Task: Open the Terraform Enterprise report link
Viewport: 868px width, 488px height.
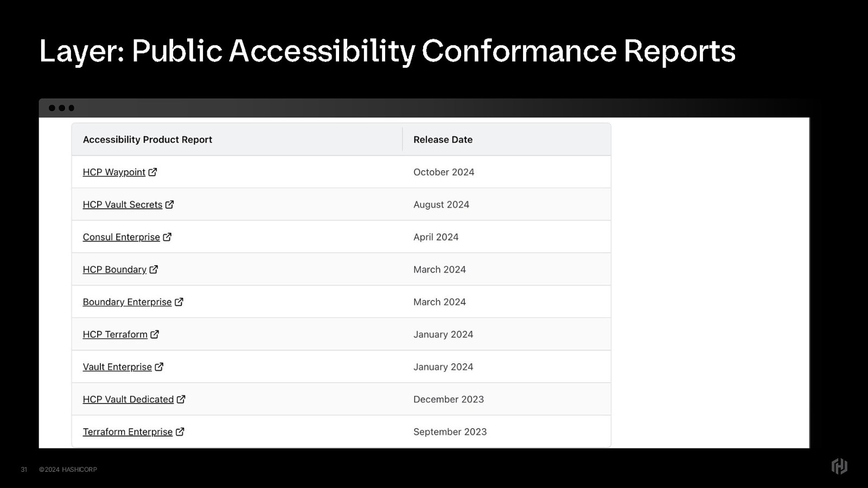Action: 127,433
